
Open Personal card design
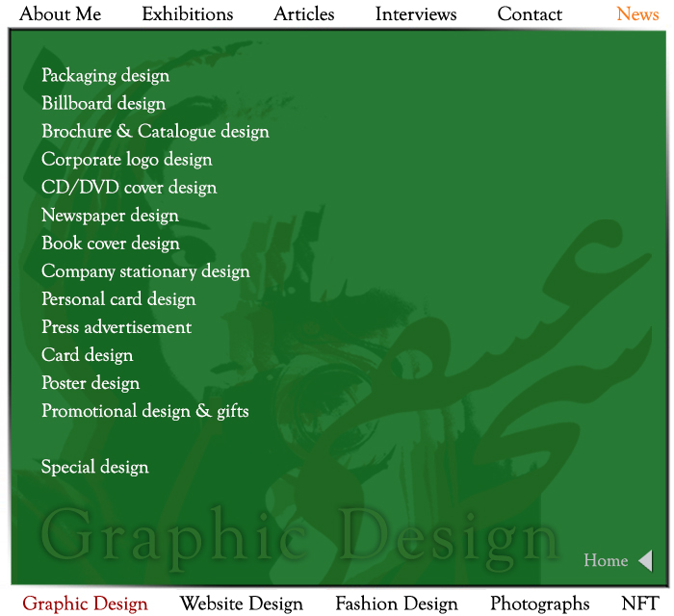click(x=118, y=299)
